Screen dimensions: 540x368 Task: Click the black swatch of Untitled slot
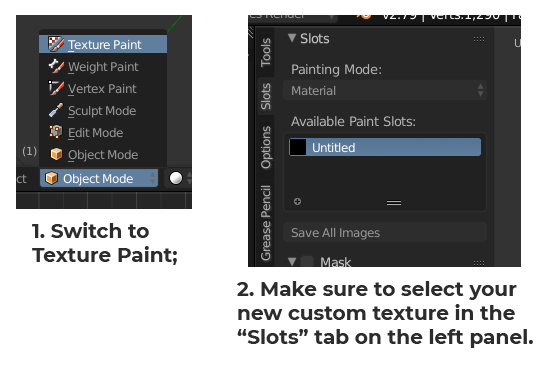(x=298, y=147)
